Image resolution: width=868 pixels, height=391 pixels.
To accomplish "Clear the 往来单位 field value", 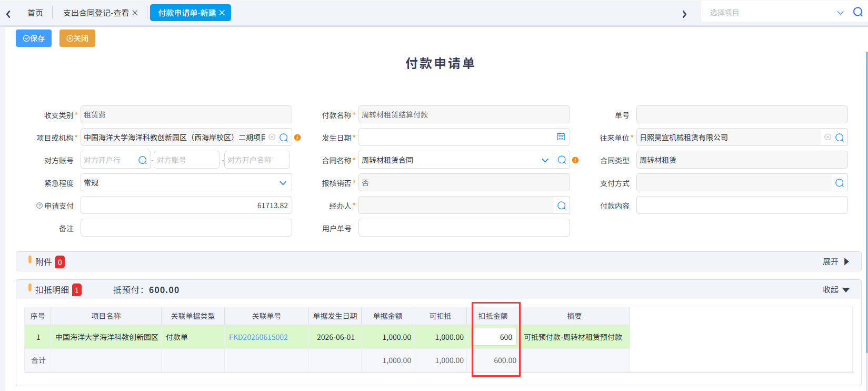I will click(827, 137).
